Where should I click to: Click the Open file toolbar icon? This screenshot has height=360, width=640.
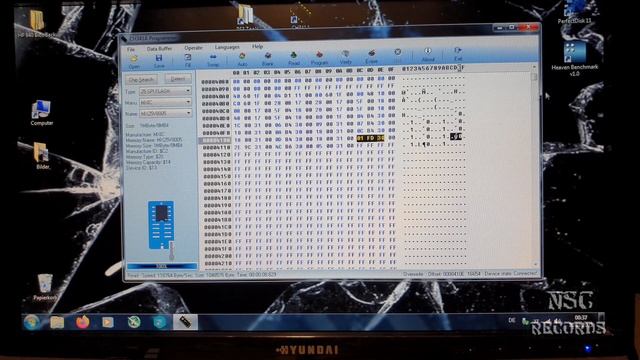coord(134,61)
